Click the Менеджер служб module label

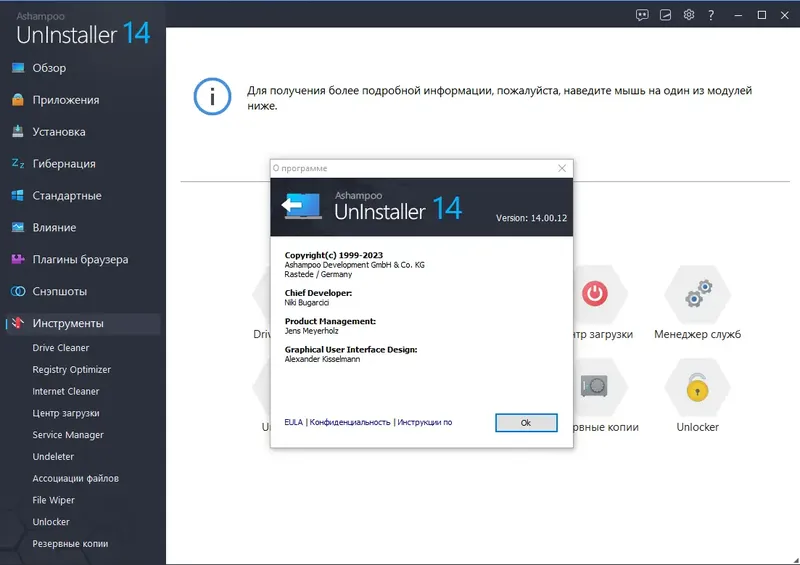click(x=697, y=334)
